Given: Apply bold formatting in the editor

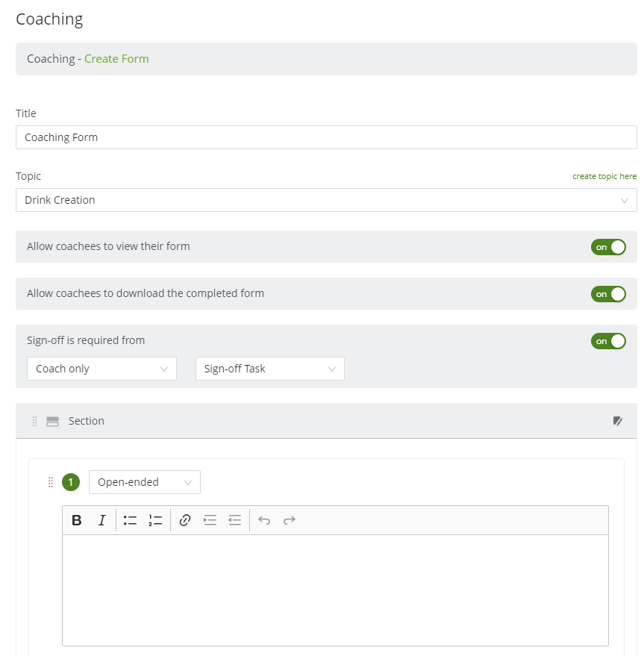Looking at the screenshot, I should coord(77,520).
